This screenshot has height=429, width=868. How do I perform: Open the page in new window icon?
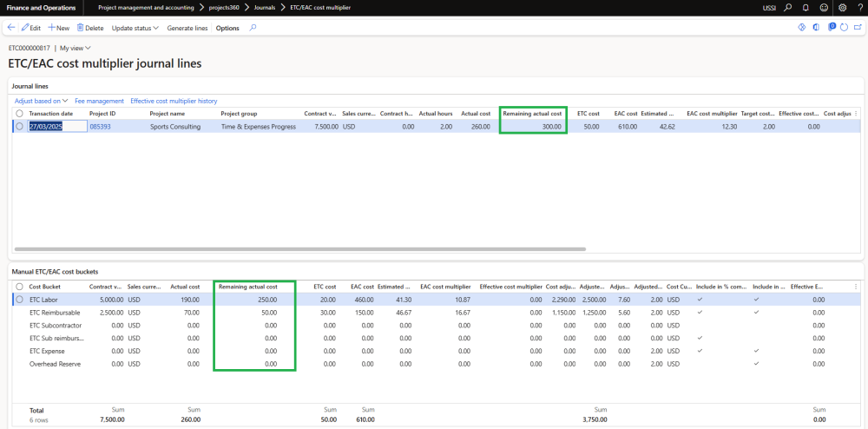[856, 28]
